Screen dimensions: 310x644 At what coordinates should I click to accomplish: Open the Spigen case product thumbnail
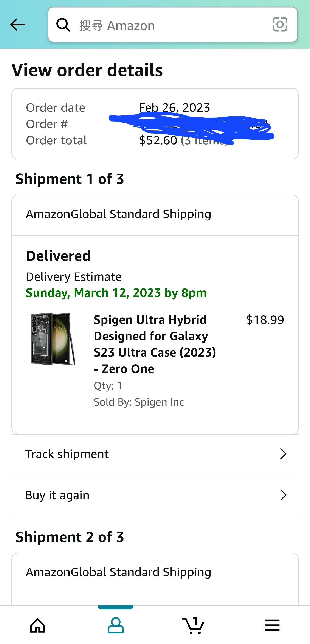pos(53,339)
